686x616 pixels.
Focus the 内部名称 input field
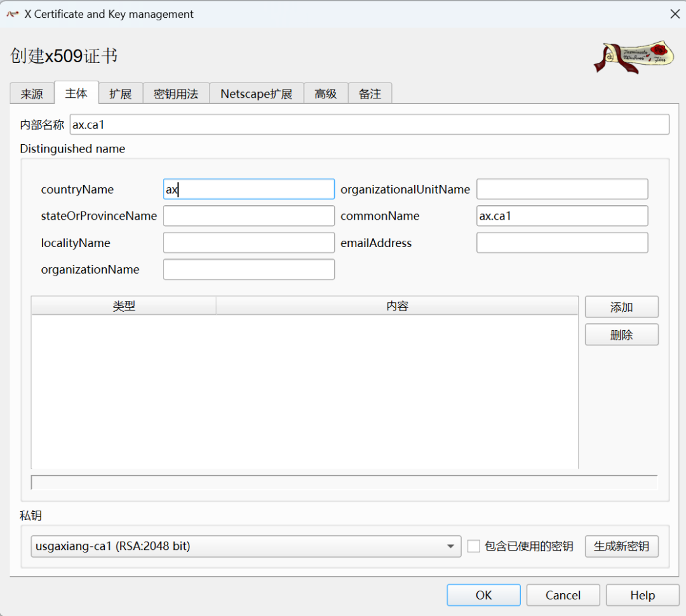(370, 124)
